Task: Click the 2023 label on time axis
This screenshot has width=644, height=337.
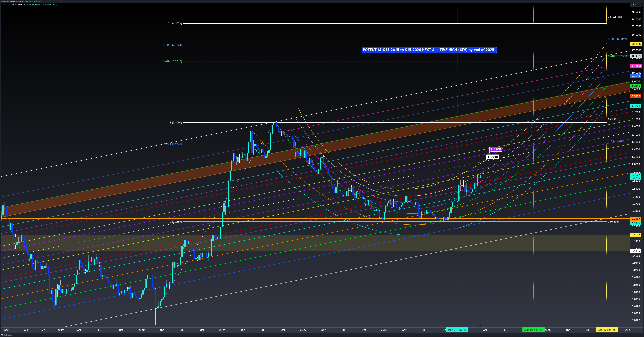Action: click(x=384, y=330)
